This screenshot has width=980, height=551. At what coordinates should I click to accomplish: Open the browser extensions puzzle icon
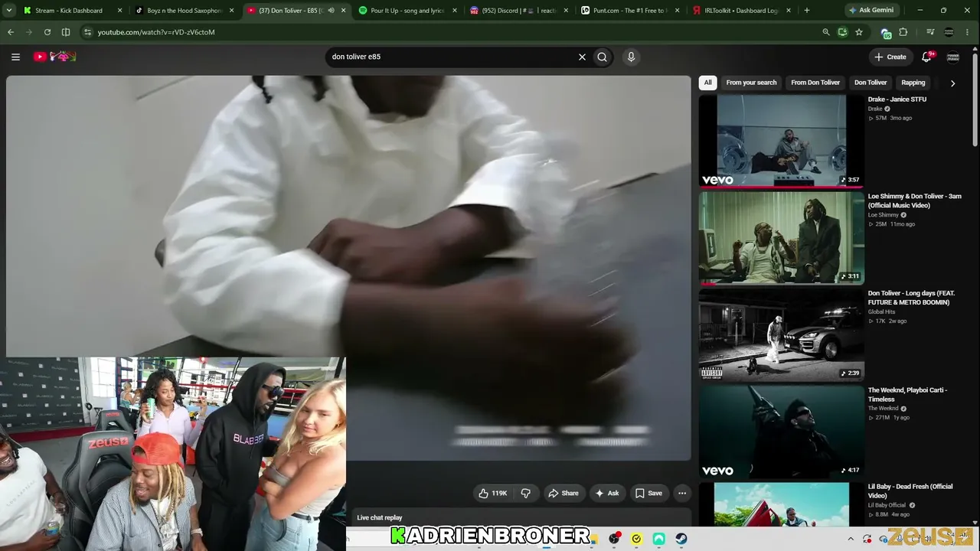coord(903,32)
